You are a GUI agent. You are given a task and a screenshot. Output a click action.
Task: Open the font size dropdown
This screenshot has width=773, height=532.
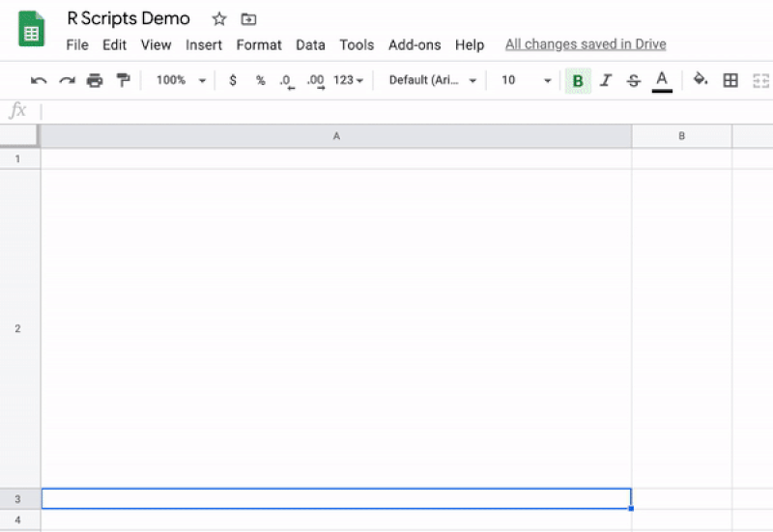526,80
